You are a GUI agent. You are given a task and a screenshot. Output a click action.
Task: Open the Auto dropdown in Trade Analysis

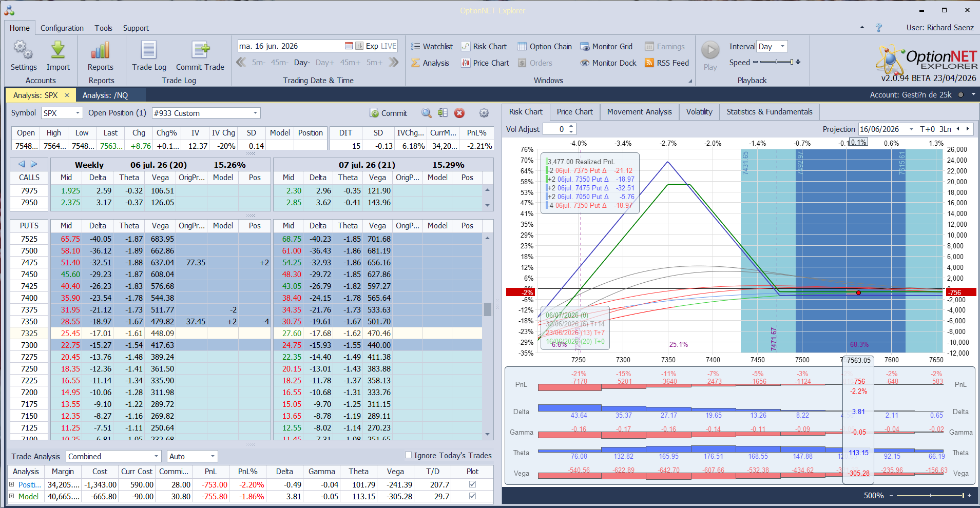tap(213, 456)
